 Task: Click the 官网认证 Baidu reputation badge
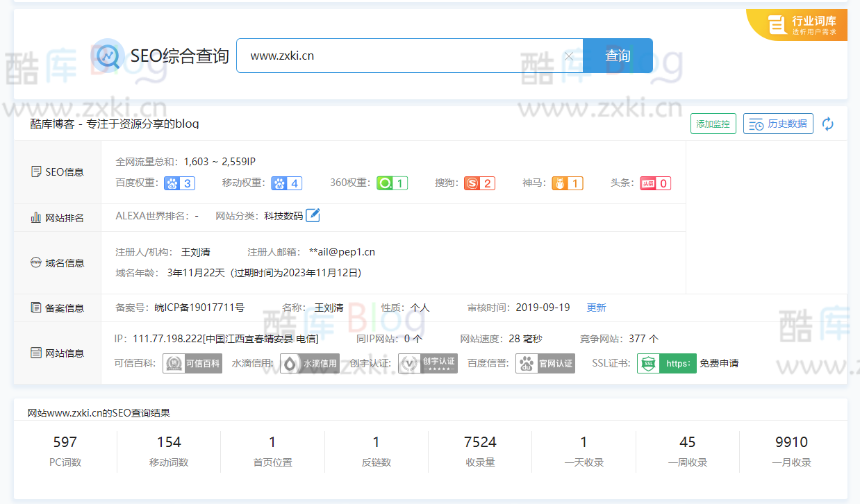[x=545, y=363]
